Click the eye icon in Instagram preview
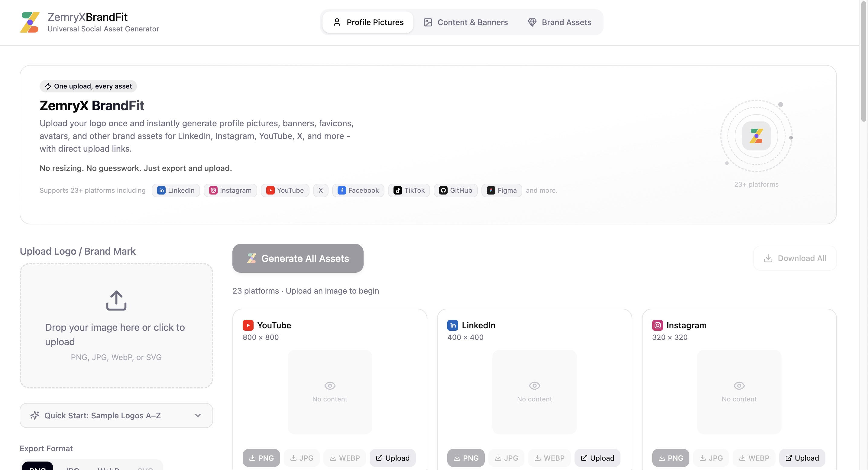Viewport: 868px width, 470px height. [739, 385]
